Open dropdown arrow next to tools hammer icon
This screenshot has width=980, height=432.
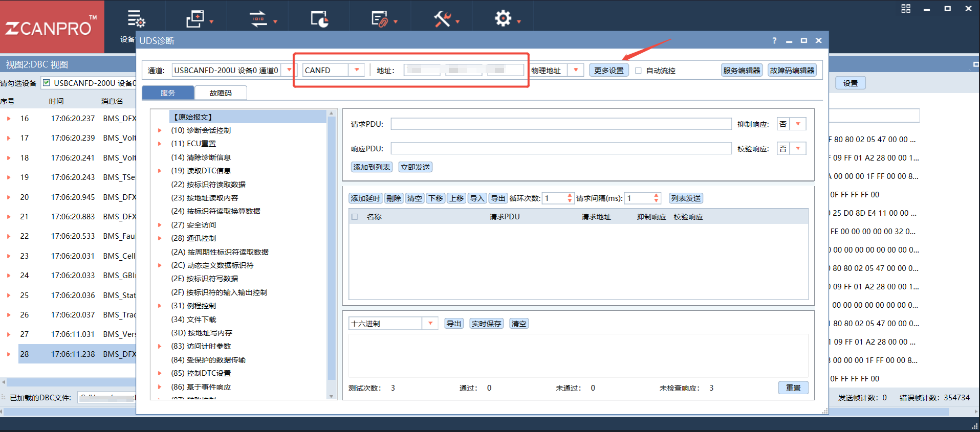coord(458,21)
